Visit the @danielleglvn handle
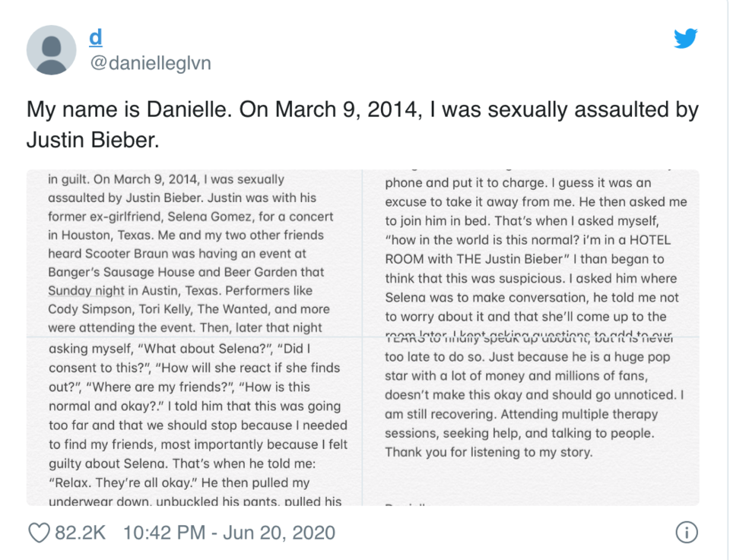The image size is (730, 560). coord(150,63)
